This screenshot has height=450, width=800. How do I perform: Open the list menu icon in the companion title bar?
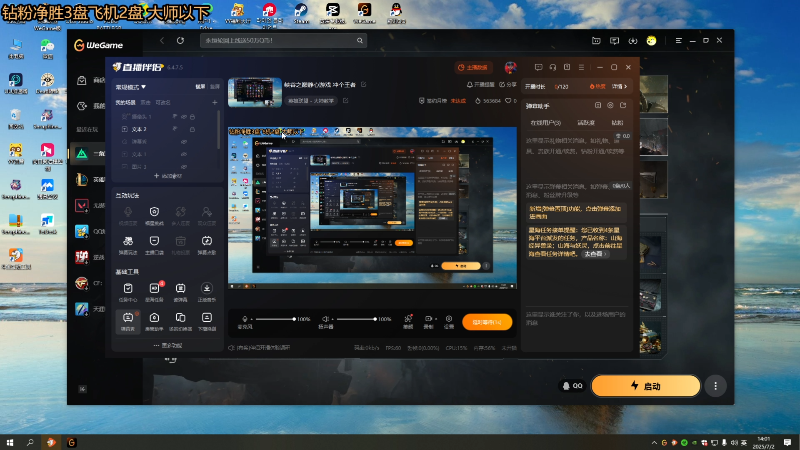581,67
